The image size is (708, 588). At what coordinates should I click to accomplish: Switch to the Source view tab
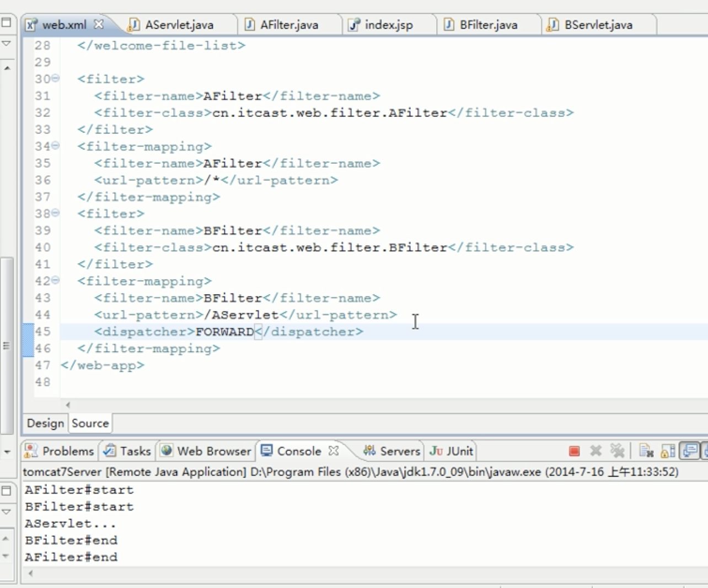point(90,423)
